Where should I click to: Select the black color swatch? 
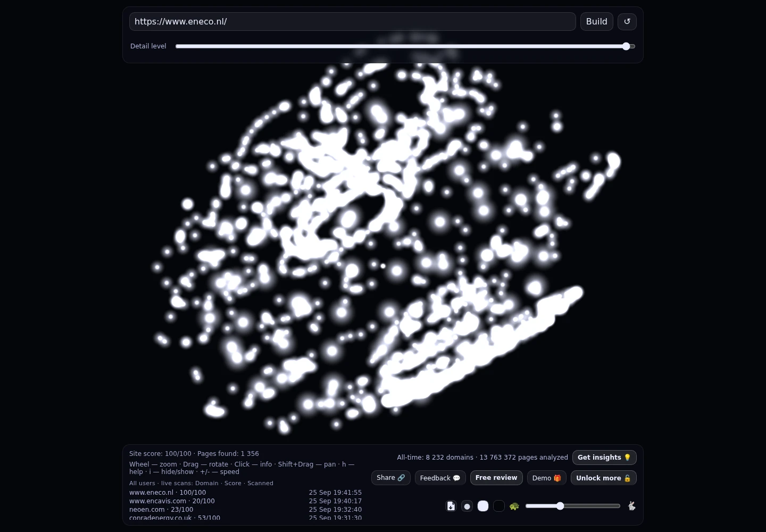coord(499,506)
